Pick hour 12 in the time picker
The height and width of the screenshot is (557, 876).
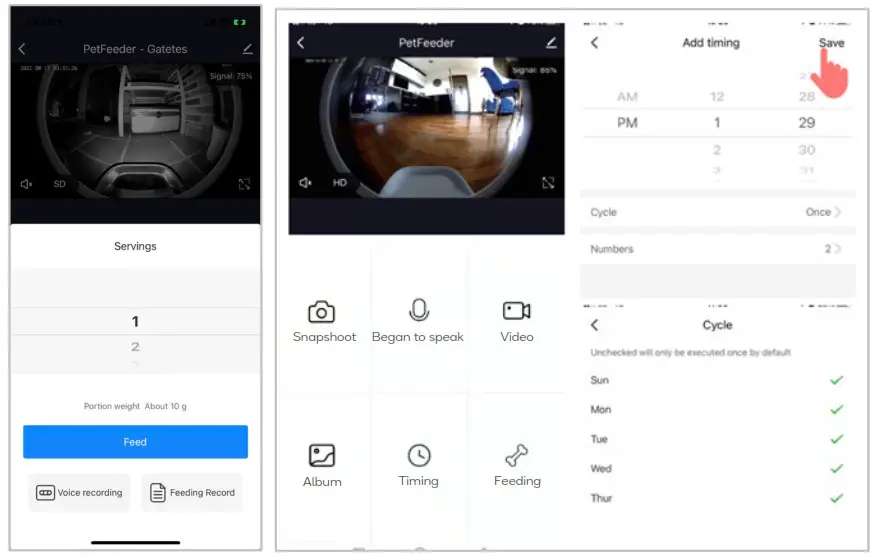point(717,97)
